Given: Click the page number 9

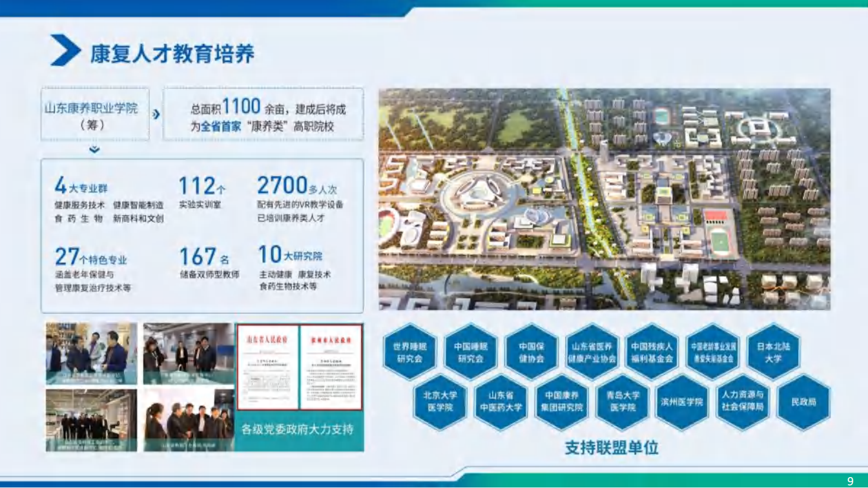Looking at the screenshot, I should pyautogui.click(x=850, y=481).
